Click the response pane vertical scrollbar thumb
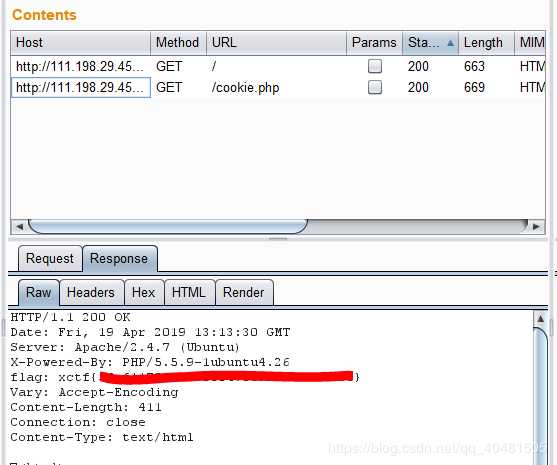The width and height of the screenshot is (557, 465). pos(540,396)
